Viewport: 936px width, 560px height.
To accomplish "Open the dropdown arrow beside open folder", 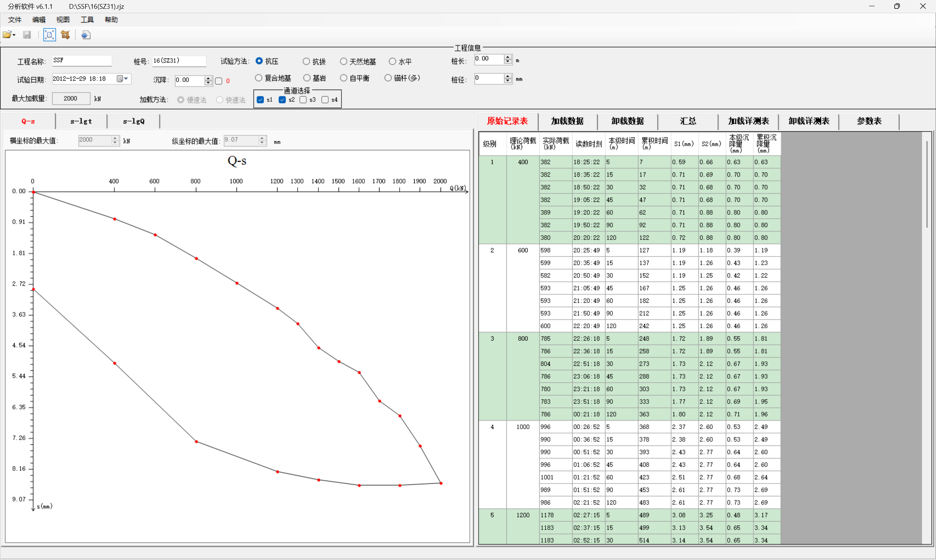I will pos(14,35).
